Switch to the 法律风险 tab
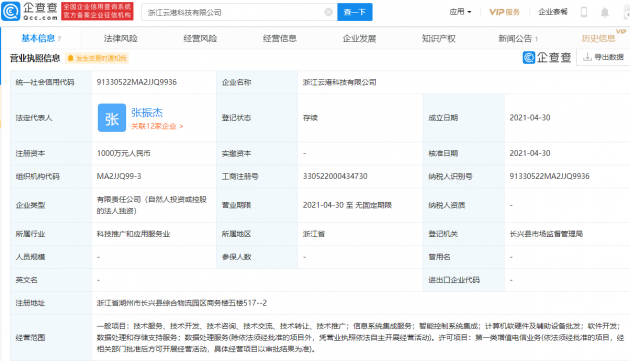Image resolution: width=630 pixels, height=361 pixels. tap(121, 38)
